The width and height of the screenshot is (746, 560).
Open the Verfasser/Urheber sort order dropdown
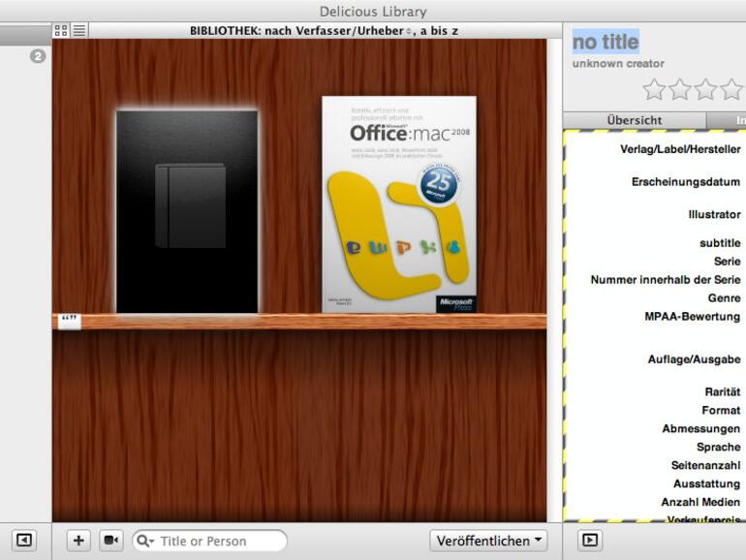click(x=354, y=31)
